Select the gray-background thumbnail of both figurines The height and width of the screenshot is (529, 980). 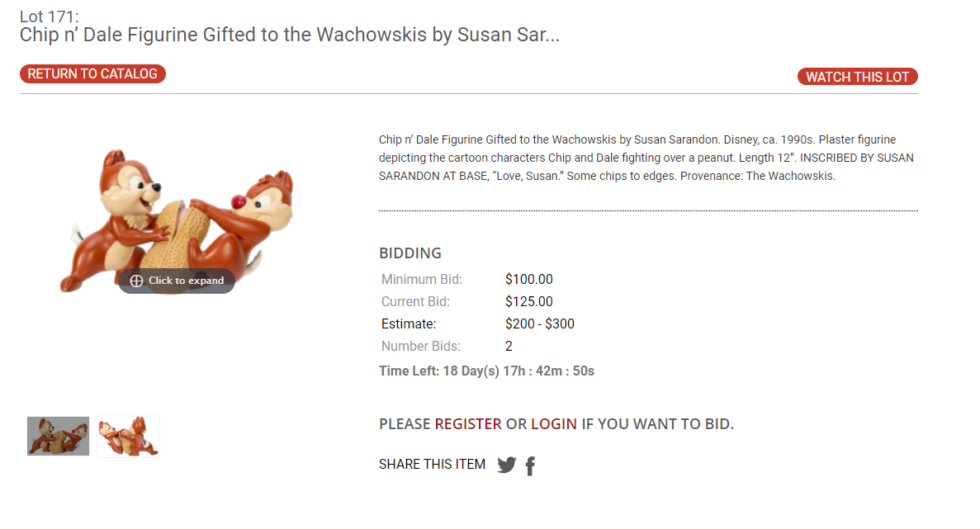point(58,436)
